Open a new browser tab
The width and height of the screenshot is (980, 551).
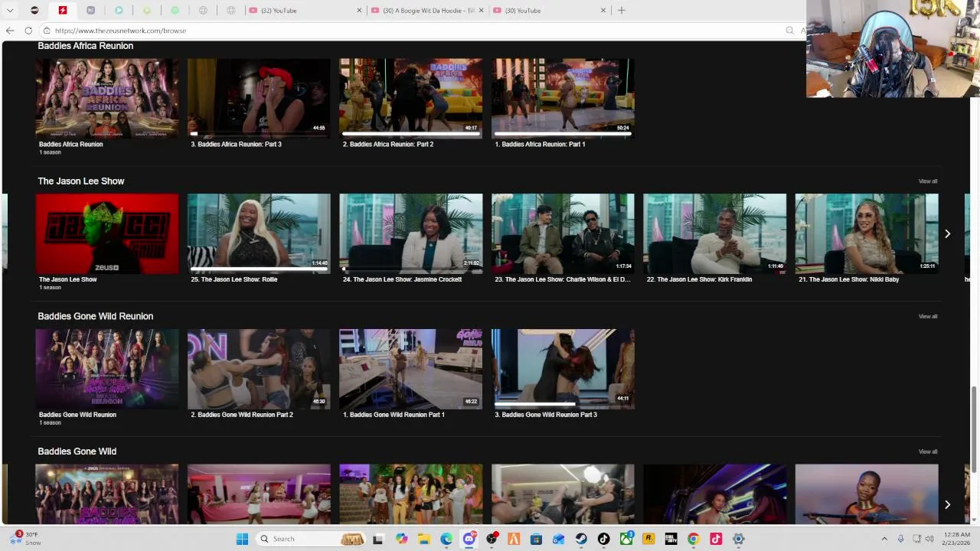(622, 11)
